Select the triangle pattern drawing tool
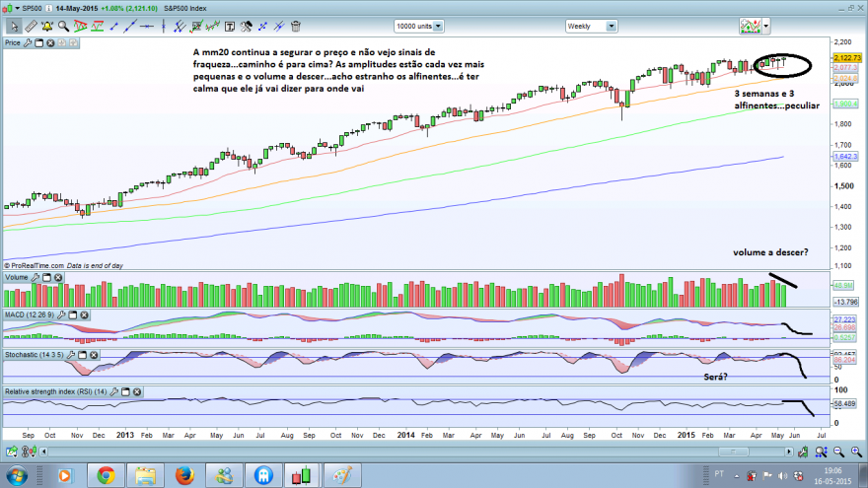This screenshot has height=488, width=868. click(80, 26)
